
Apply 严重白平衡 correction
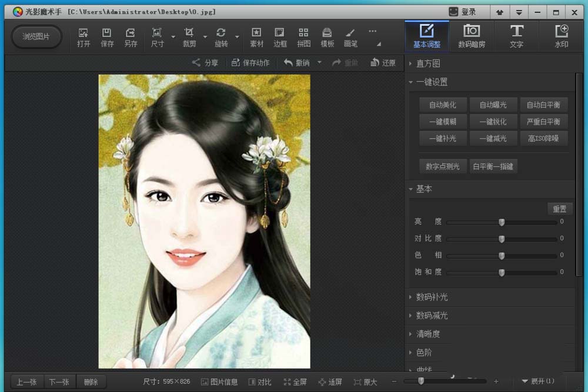(543, 122)
